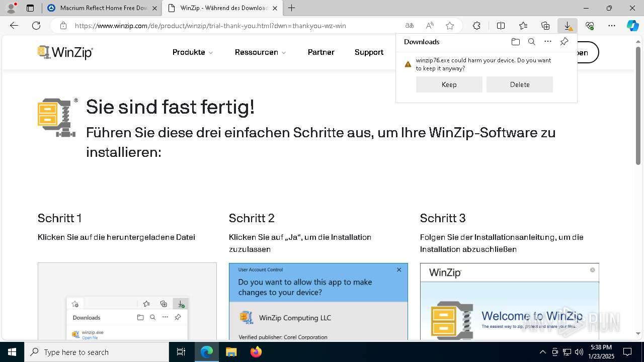Open Task View on taskbar
Screen dimensions: 644x362
(181, 352)
